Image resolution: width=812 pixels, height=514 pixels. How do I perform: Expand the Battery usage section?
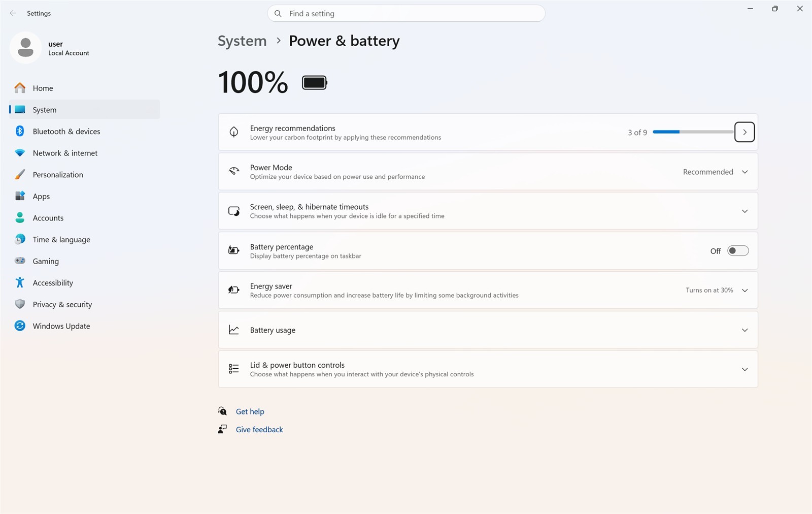488,330
